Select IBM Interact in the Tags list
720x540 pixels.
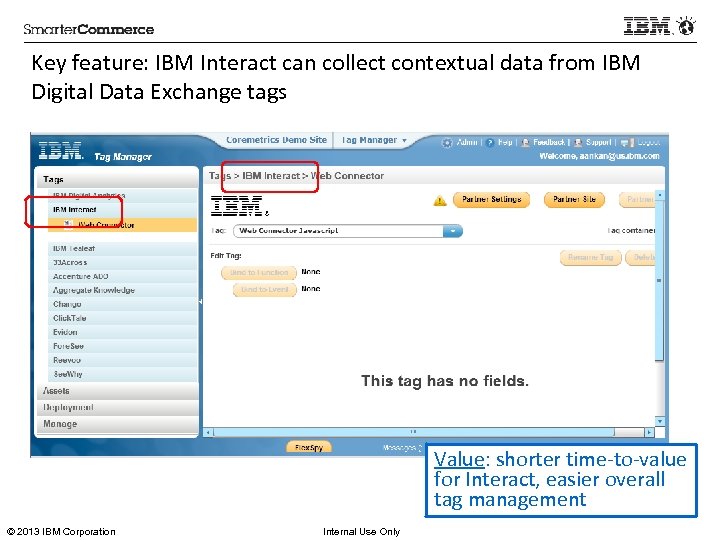point(123,210)
